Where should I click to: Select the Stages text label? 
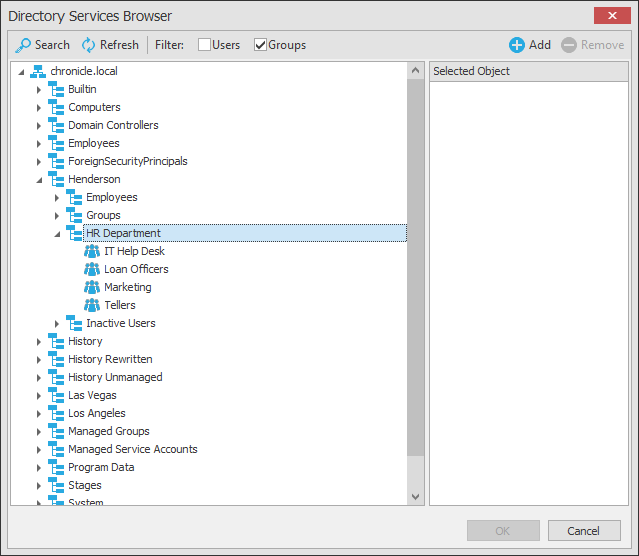pyautogui.click(x=85, y=485)
